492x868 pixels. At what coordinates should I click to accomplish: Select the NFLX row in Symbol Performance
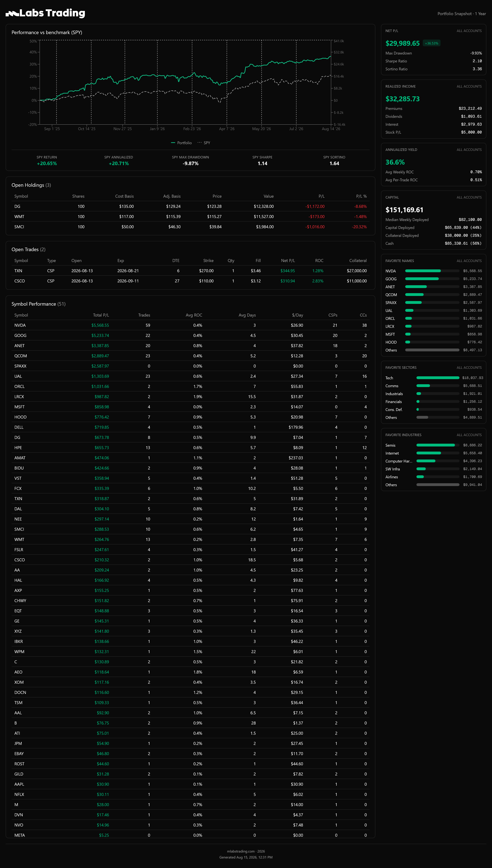click(x=191, y=794)
